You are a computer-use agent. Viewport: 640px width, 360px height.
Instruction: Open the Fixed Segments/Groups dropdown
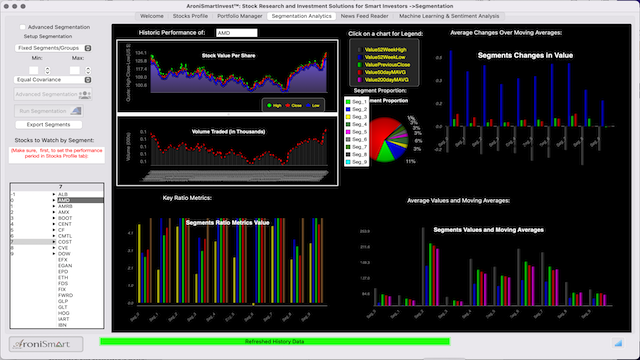[x=53, y=48]
